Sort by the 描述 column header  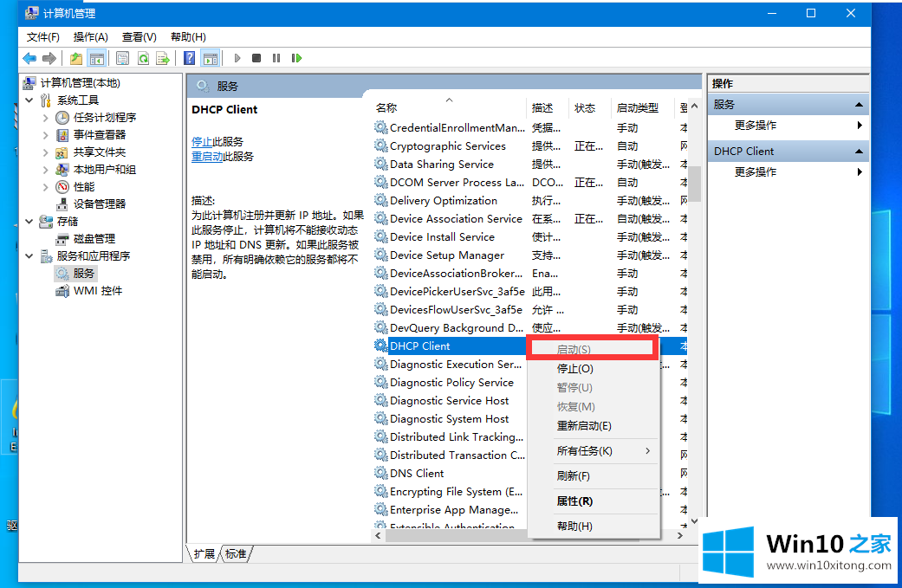click(x=547, y=107)
